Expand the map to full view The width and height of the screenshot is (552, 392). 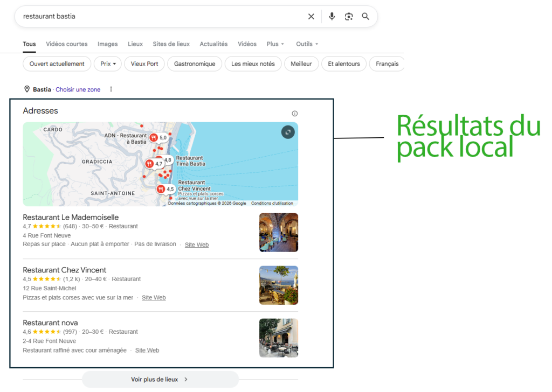(x=288, y=132)
